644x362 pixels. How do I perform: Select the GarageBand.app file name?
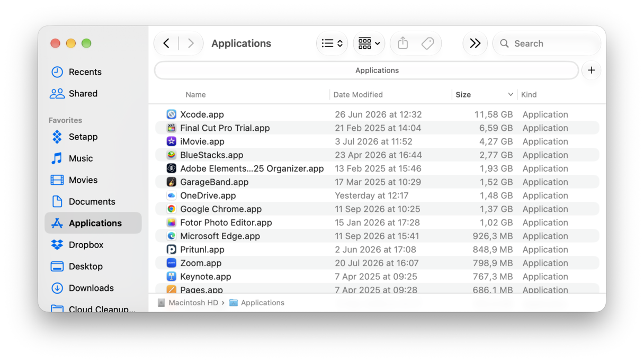tap(214, 182)
